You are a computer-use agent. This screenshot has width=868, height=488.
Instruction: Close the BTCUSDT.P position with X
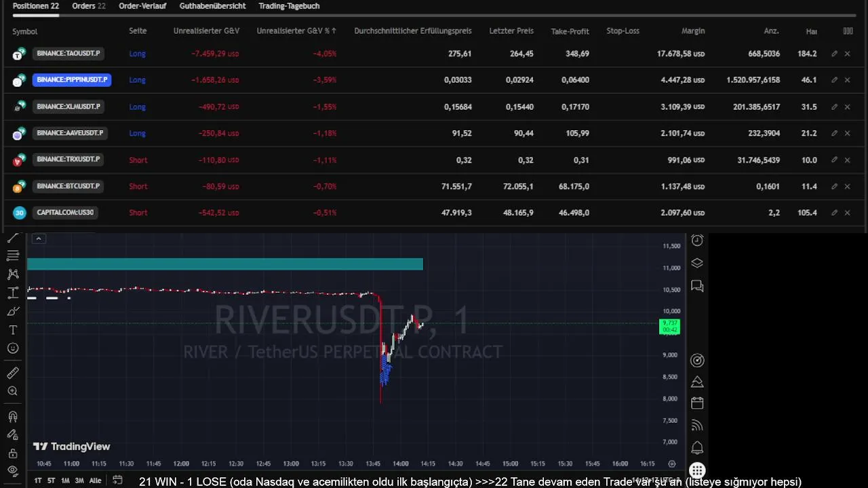point(848,186)
